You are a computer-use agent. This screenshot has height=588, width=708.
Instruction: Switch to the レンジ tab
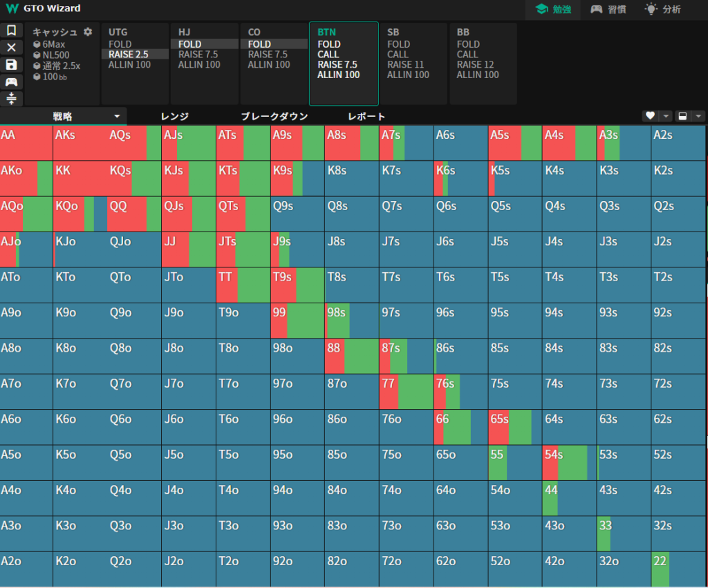(x=174, y=117)
